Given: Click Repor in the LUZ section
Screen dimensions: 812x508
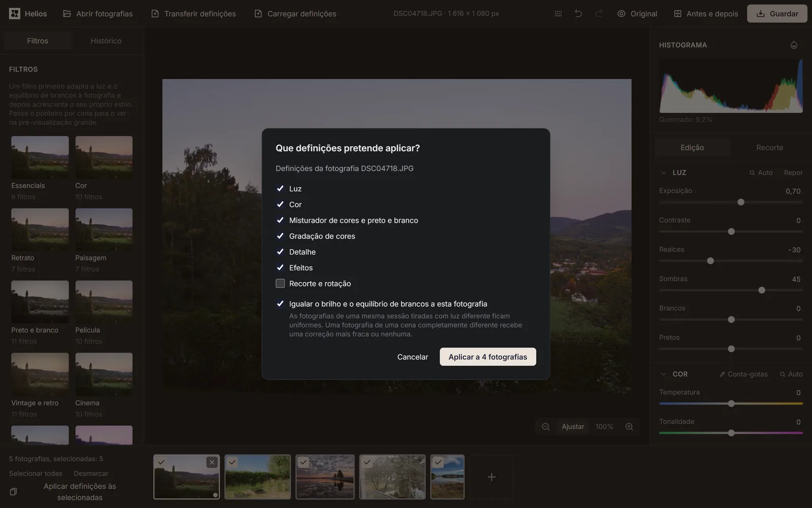Looking at the screenshot, I should point(793,173).
